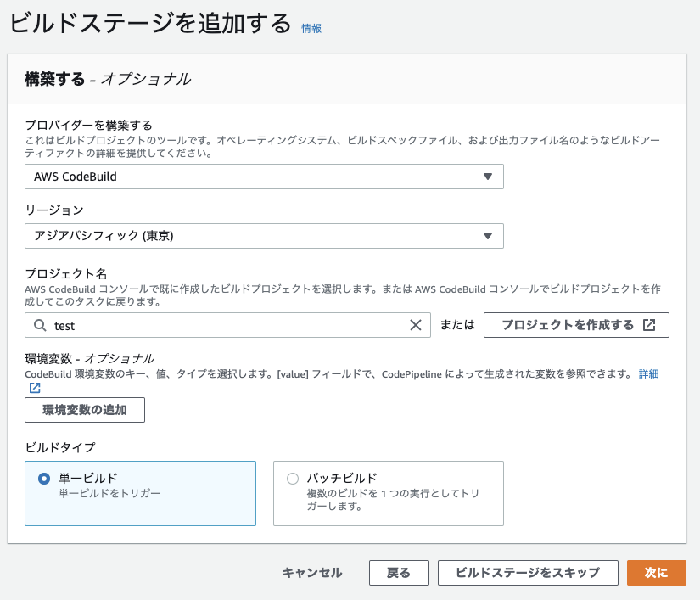The width and height of the screenshot is (700, 600).
Task: Click the ビルドステージをスキップ button
Action: [528, 573]
